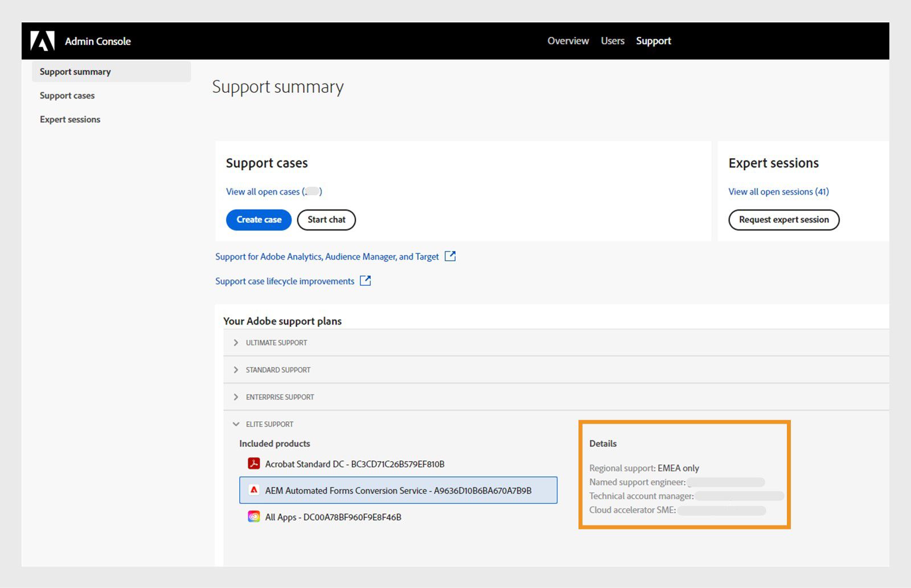Viewport: 911px width, 588px height.
Task: Open Support cases in sidebar
Action: point(67,96)
